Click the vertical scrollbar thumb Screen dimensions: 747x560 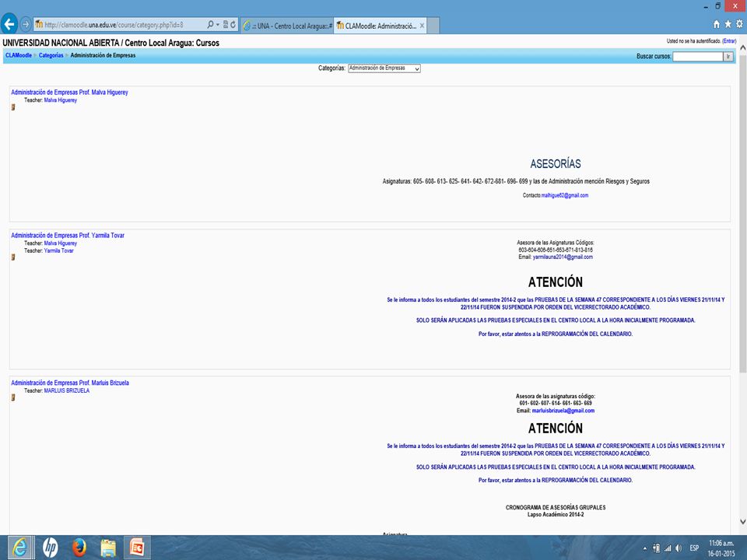(742, 213)
